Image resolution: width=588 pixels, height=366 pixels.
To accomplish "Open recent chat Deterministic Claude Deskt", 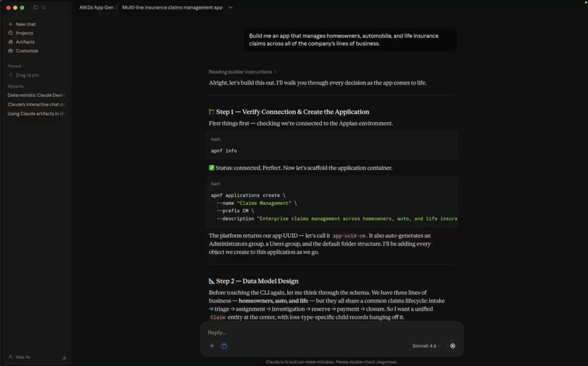I will coord(36,95).
